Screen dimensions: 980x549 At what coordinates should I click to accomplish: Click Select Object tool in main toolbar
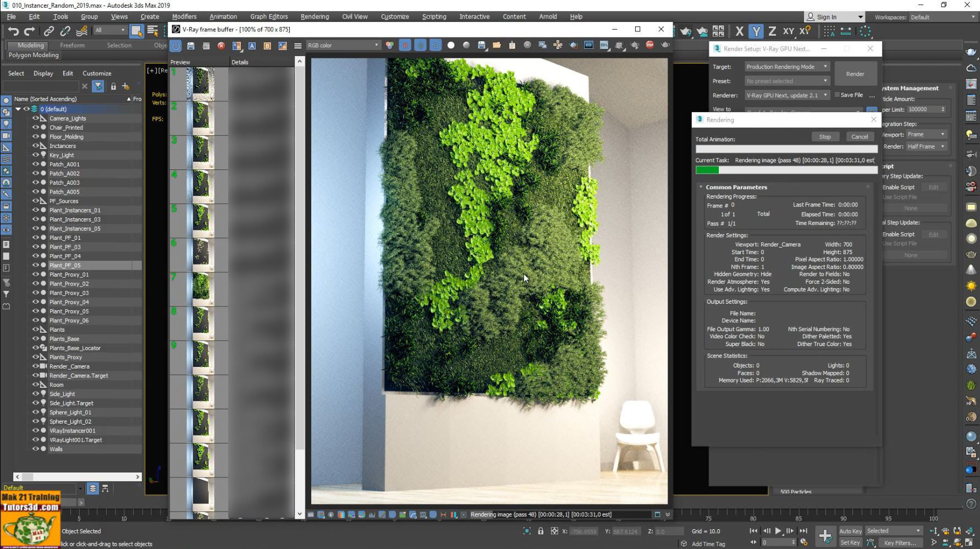click(x=136, y=31)
